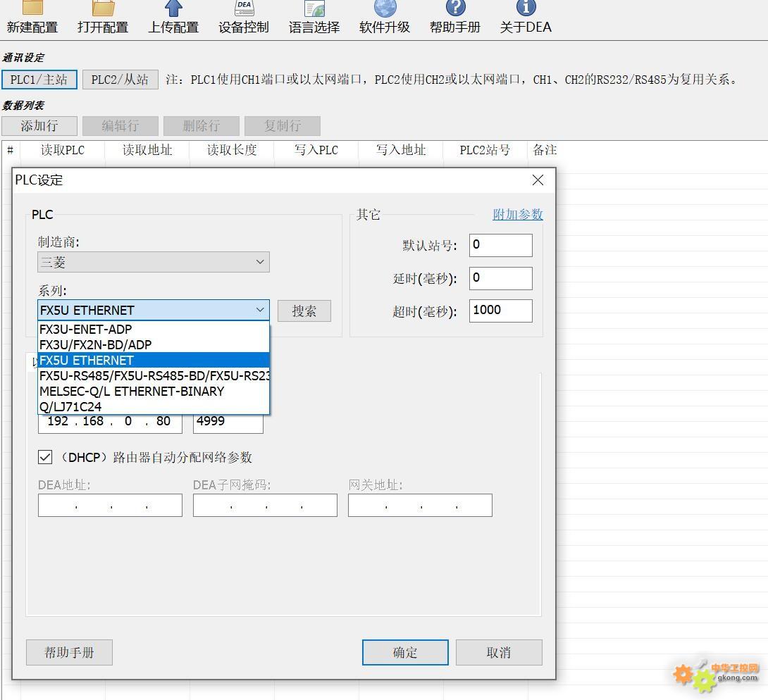Viewport: 768px width, 700px height.
Task: Click the 备注 column header
Action: [545, 150]
